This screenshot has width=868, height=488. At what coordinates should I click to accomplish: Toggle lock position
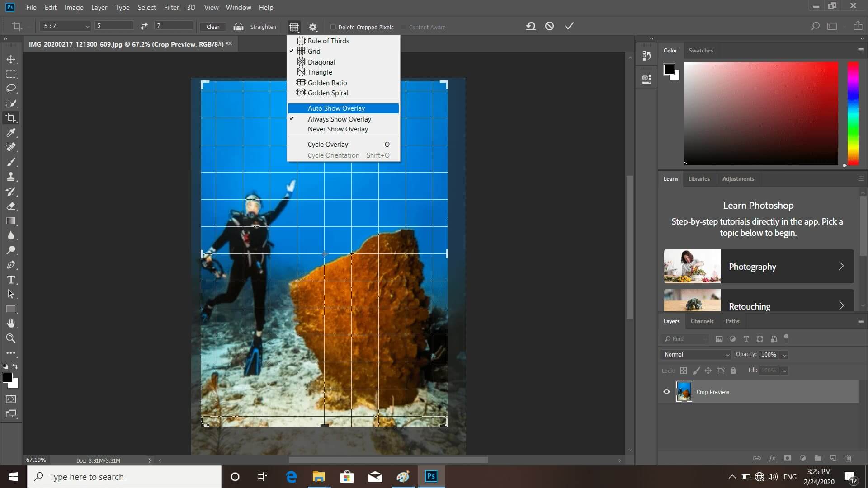pyautogui.click(x=708, y=371)
